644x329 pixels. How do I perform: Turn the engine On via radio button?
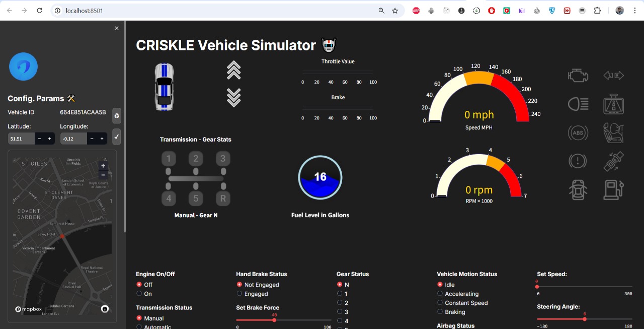pyautogui.click(x=139, y=294)
